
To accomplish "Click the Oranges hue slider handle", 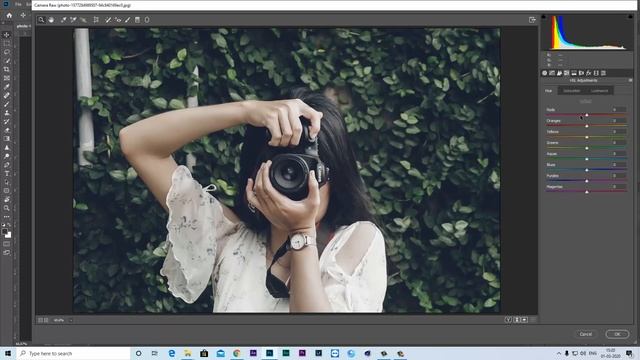I will 587,126.
